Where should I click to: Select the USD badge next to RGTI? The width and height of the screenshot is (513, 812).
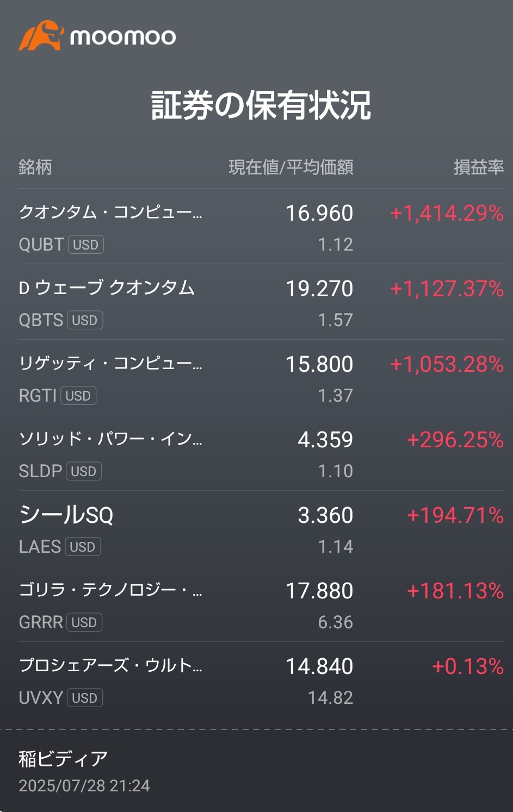tap(78, 396)
